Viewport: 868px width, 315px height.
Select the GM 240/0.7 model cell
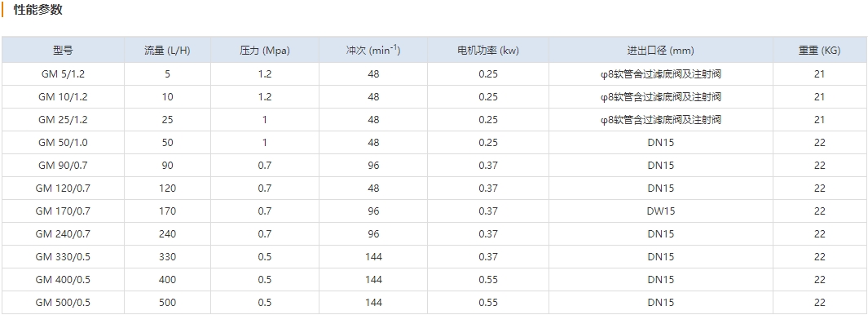point(63,234)
